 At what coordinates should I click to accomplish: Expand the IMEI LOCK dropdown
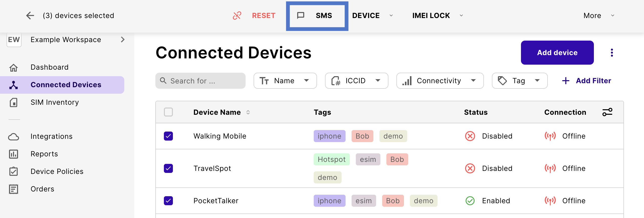coord(437,16)
